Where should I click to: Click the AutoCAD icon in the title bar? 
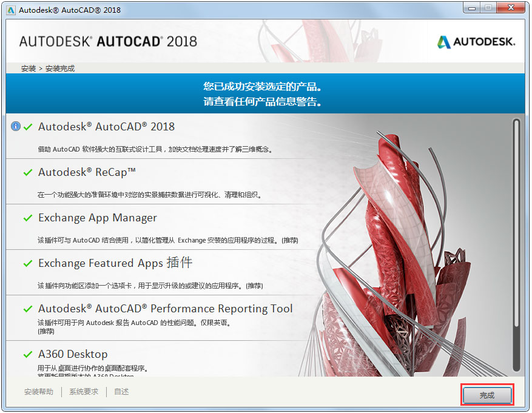(10, 8)
